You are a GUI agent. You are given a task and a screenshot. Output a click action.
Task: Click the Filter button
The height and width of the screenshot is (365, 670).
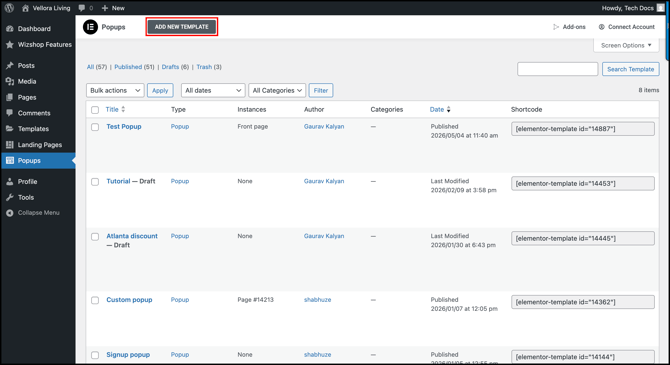point(320,90)
